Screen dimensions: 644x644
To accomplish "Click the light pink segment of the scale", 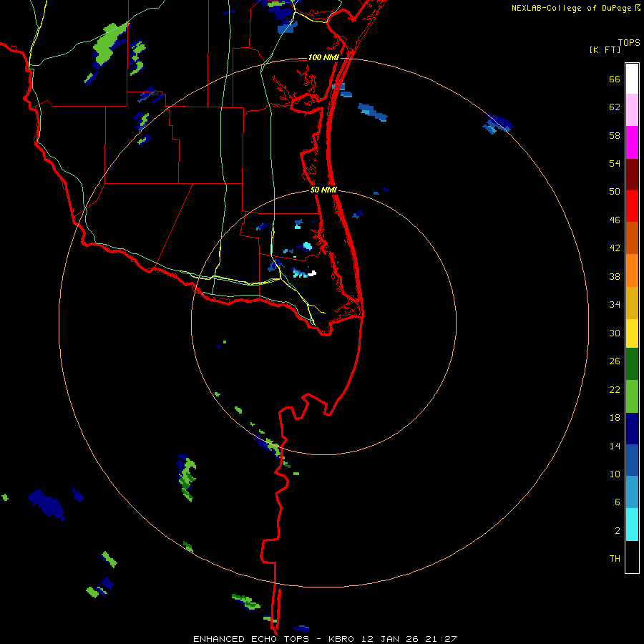I will point(632,110).
